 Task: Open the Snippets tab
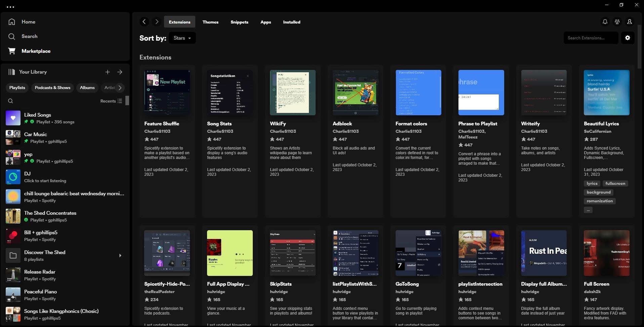click(239, 22)
